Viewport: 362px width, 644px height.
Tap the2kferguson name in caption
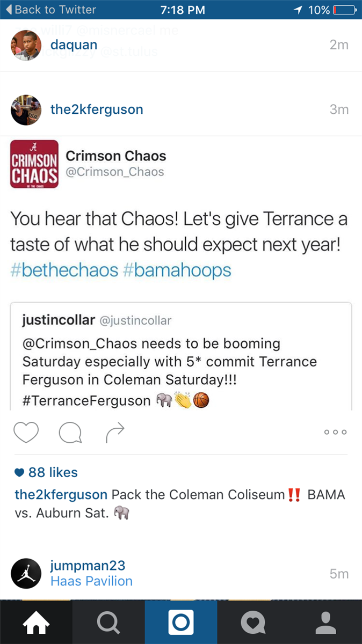tap(61, 495)
